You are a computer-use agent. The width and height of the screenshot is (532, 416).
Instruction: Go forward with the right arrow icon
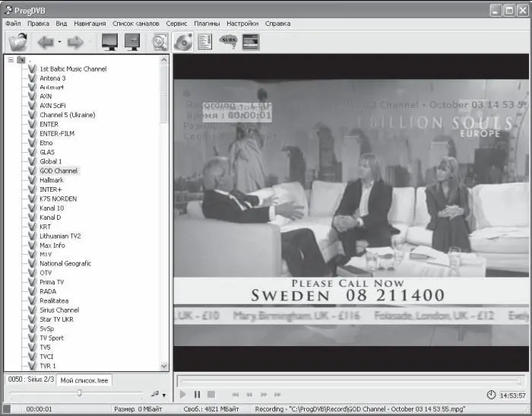coord(74,42)
